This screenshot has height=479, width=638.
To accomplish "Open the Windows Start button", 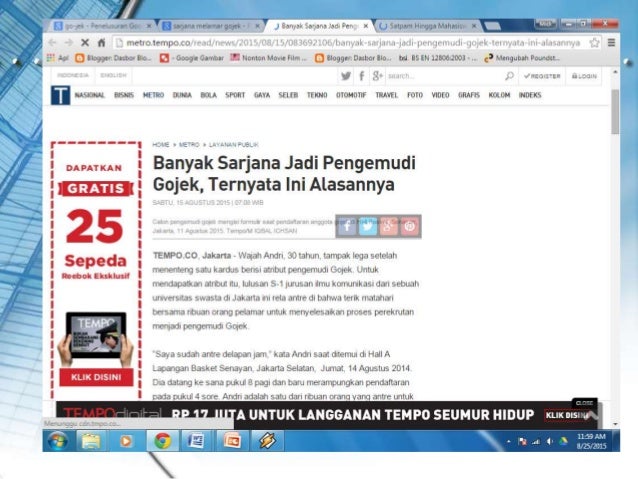I will click(x=57, y=441).
